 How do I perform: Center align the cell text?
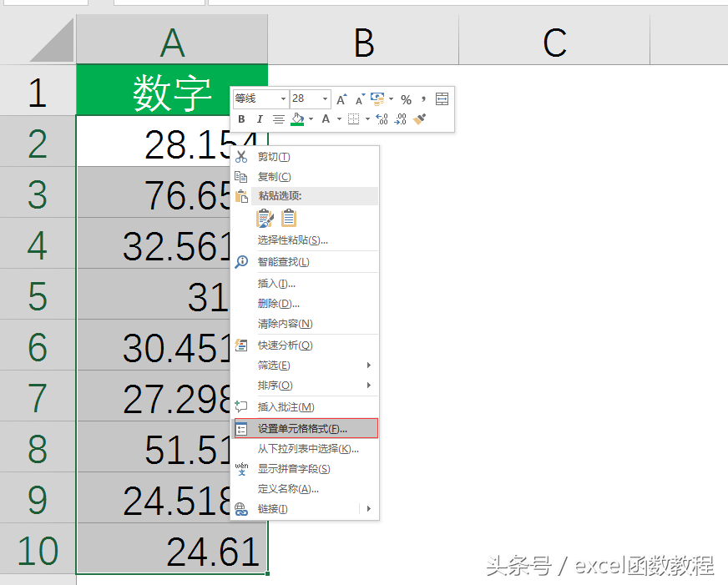coord(279,119)
